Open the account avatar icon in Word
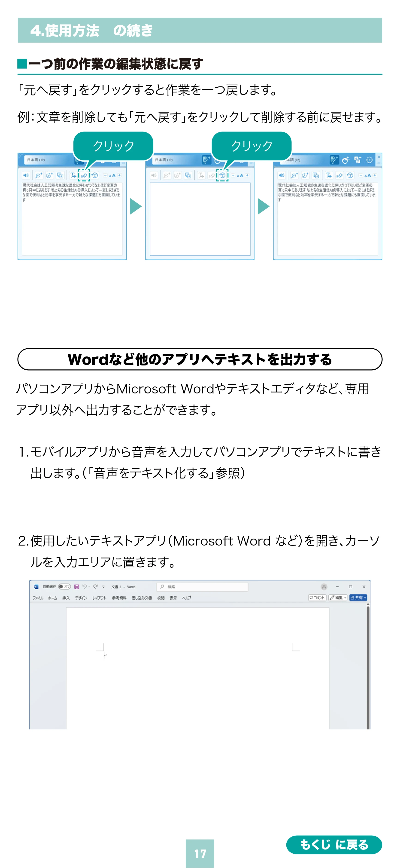The height and width of the screenshot is (868, 400). click(x=324, y=587)
